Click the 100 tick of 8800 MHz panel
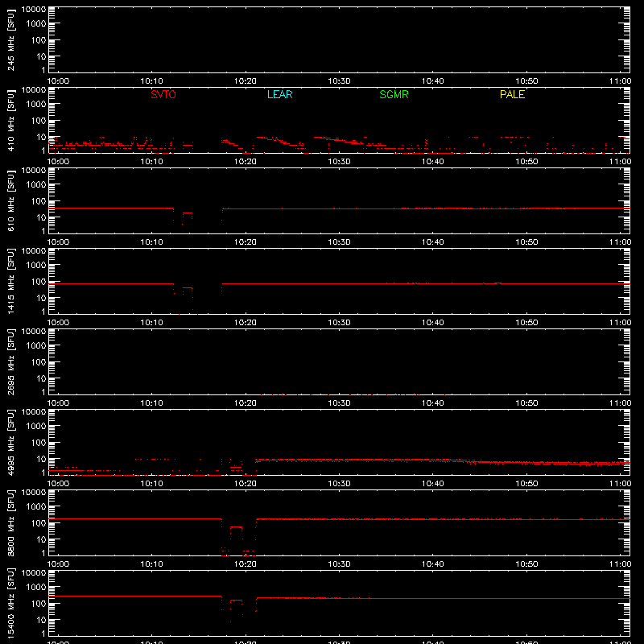The width and height of the screenshot is (644, 644). coord(39,523)
